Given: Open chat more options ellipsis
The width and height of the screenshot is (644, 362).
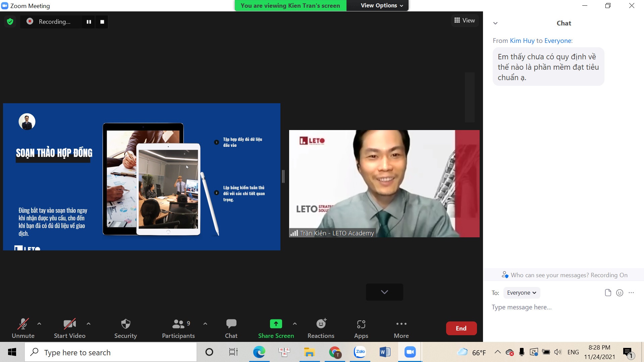Looking at the screenshot, I should (x=631, y=293).
